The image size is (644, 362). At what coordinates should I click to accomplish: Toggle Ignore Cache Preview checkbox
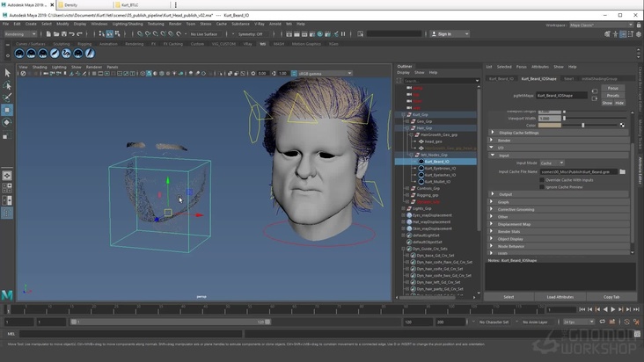[x=542, y=186]
